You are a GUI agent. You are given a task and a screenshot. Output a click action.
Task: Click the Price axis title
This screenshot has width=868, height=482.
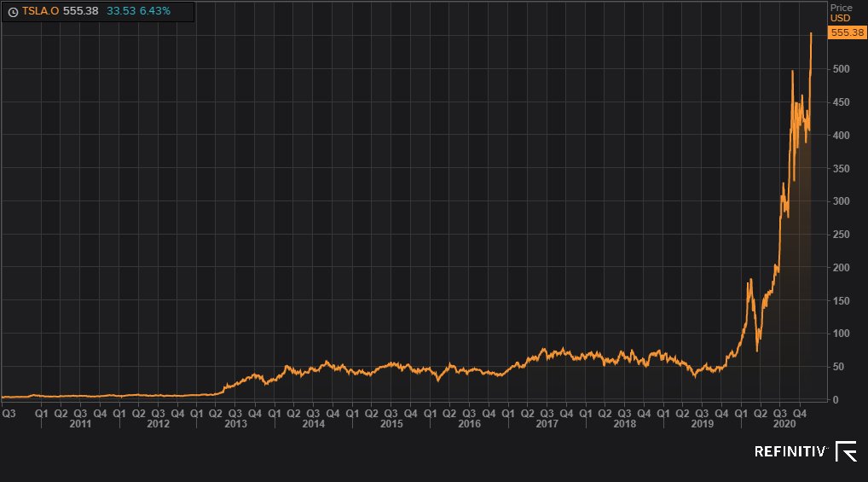pos(841,8)
